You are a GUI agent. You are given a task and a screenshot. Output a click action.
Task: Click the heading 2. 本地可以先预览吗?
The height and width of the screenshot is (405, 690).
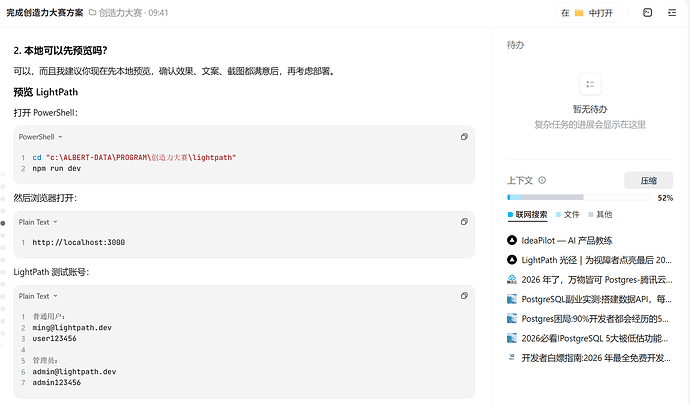pos(60,51)
